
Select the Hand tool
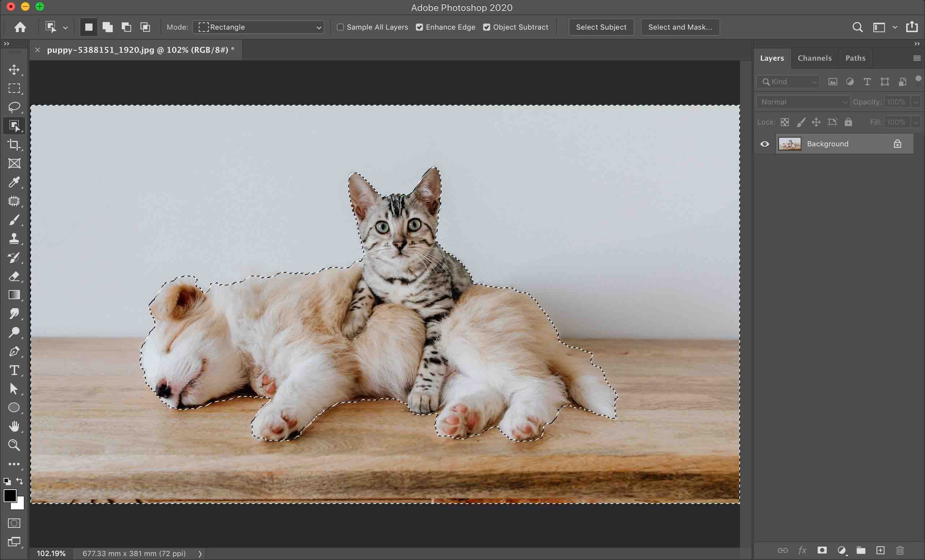(x=14, y=427)
